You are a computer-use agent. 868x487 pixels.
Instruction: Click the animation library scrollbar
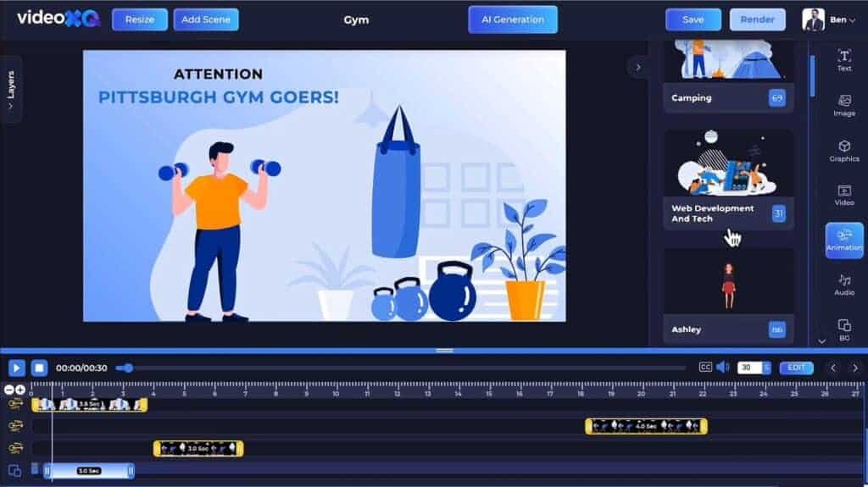click(812, 76)
